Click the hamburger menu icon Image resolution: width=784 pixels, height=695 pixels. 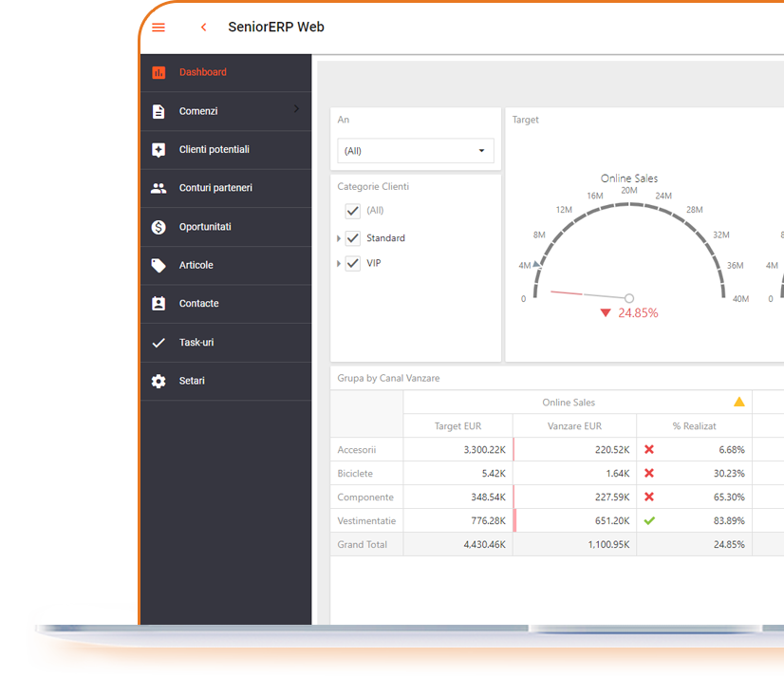click(159, 28)
